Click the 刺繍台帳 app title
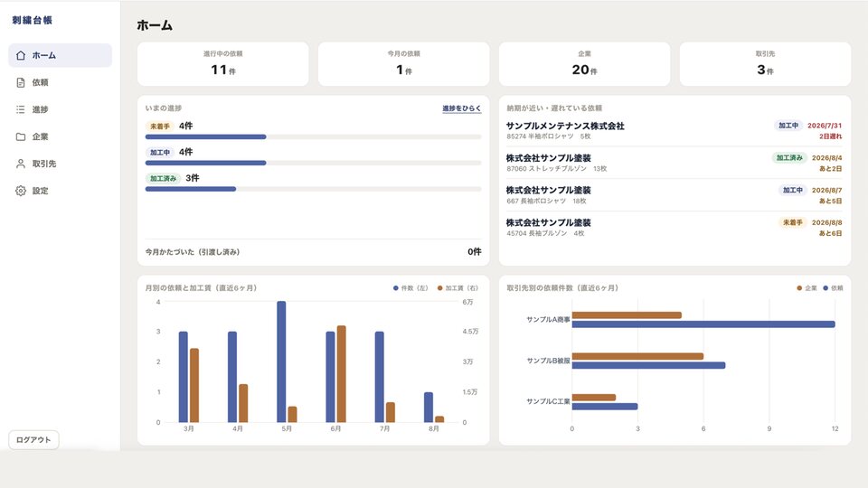This screenshot has width=868, height=488. tap(33, 21)
